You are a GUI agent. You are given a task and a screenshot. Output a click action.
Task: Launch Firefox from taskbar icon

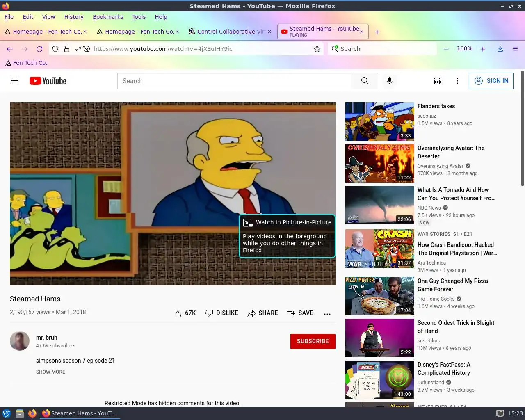click(32, 413)
